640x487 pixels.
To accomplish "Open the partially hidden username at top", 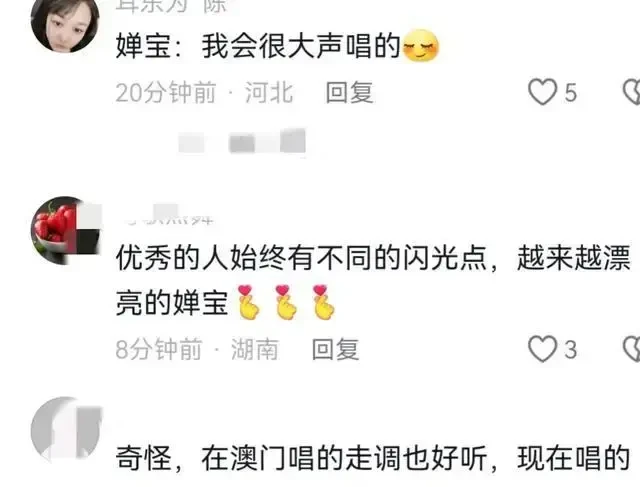I will 171,6.
